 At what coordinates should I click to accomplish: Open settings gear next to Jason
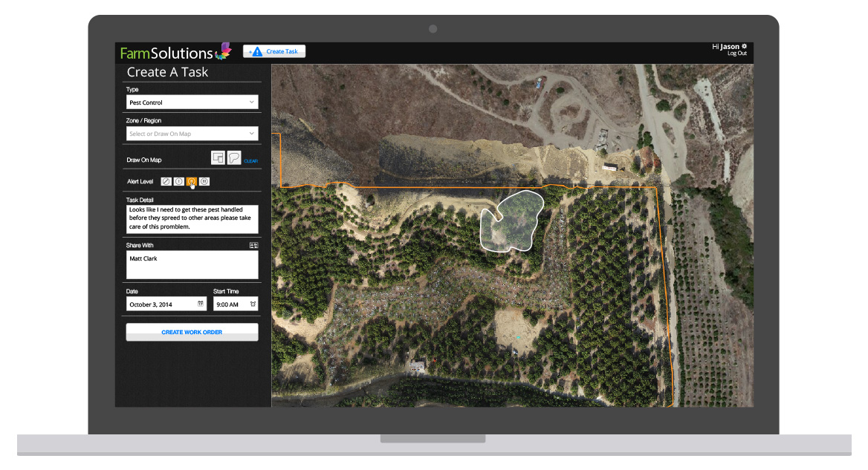pyautogui.click(x=744, y=46)
